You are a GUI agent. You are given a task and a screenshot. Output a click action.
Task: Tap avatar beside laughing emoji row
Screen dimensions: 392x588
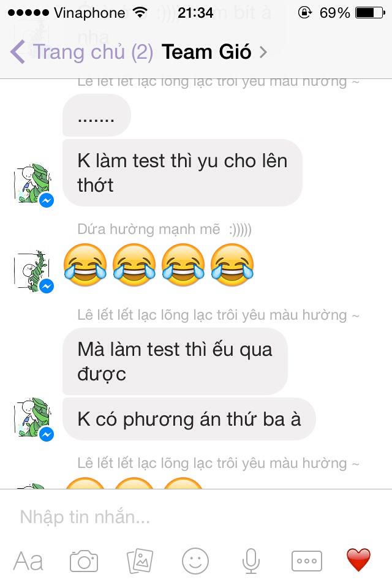34,271
